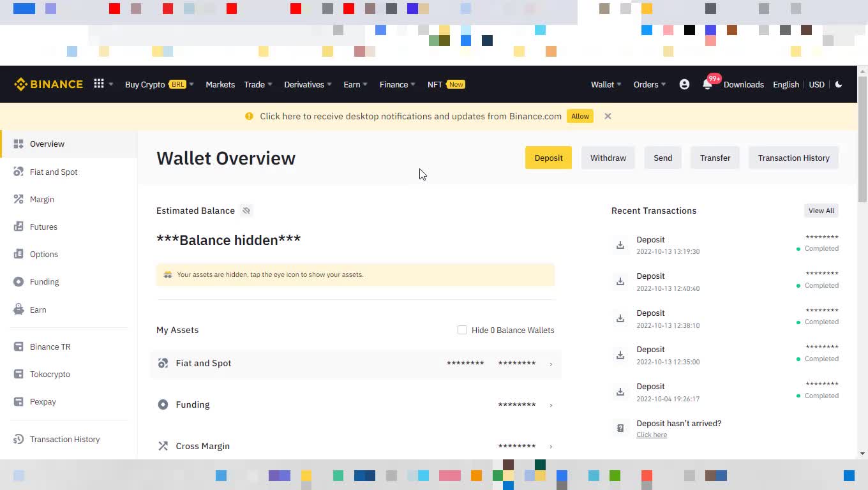The image size is (868, 490).
Task: Click the yellow Deposit button
Action: 548,158
